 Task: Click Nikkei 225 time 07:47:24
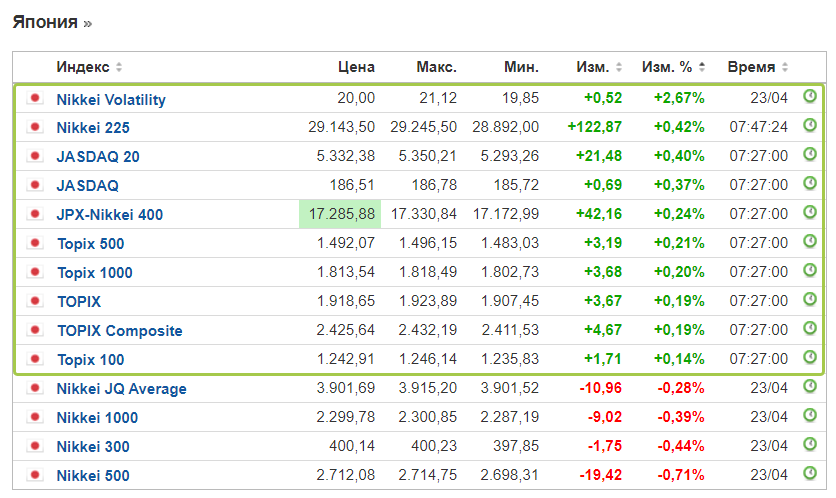[759, 127]
